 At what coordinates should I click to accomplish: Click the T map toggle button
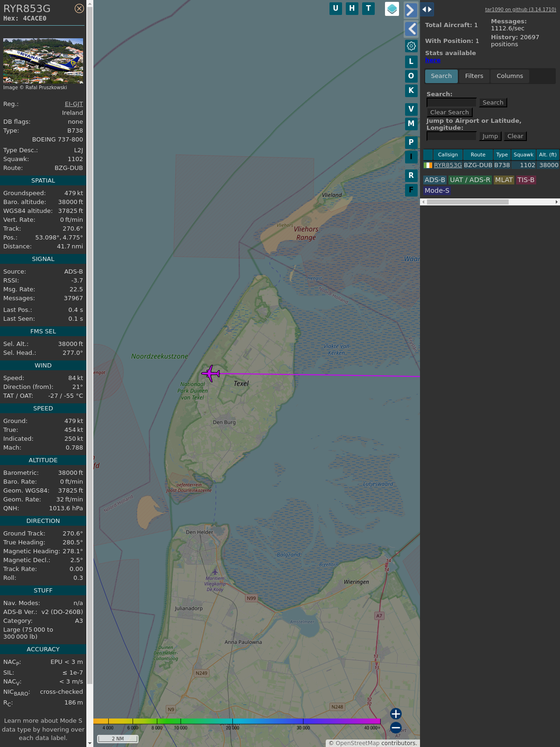click(369, 8)
